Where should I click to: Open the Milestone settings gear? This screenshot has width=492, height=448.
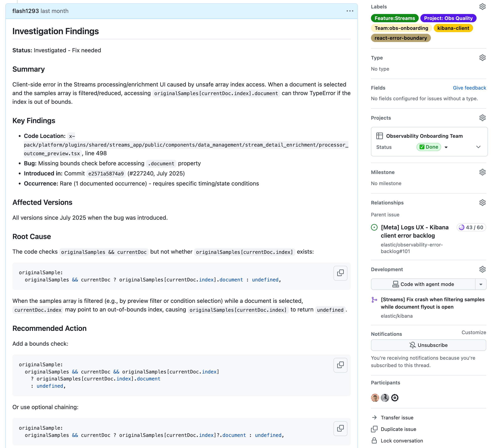pos(483,172)
